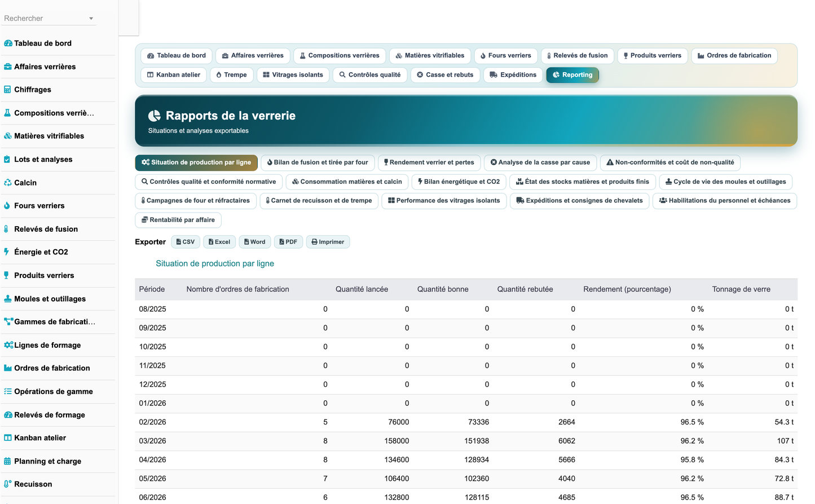This screenshot has height=504, width=815.
Task: Go to Énergie et CO2 in sidebar
Action: point(59,252)
